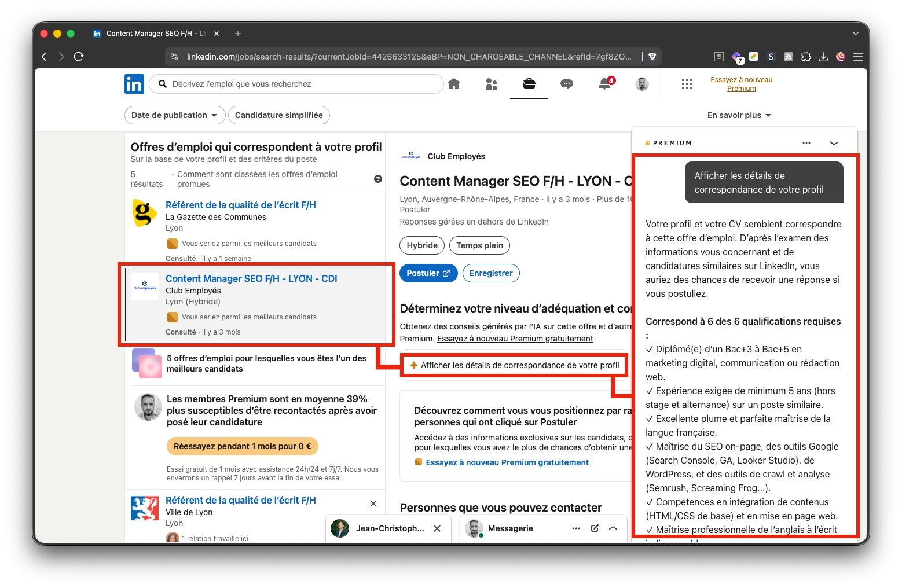The width and height of the screenshot is (902, 588).
Task: Open the LinkedIn home page icon
Action: tap(454, 84)
